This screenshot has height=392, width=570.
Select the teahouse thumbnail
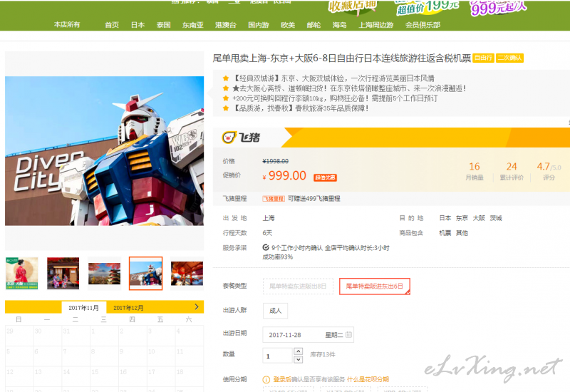[x=63, y=273]
